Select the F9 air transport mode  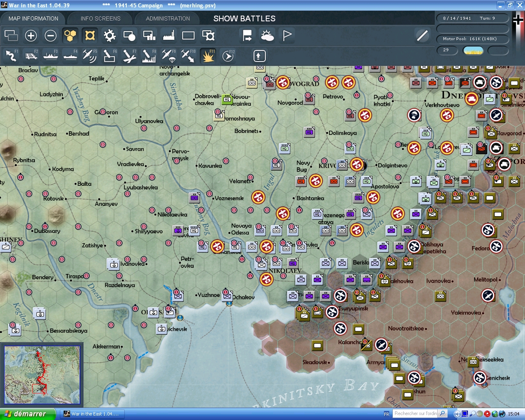(169, 55)
